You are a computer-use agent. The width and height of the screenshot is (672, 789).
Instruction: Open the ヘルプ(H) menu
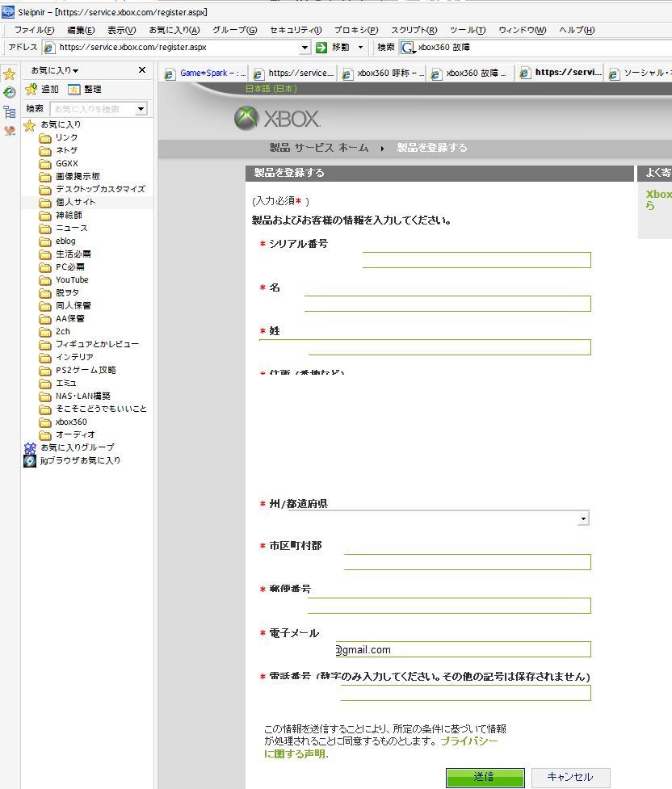coord(577,30)
